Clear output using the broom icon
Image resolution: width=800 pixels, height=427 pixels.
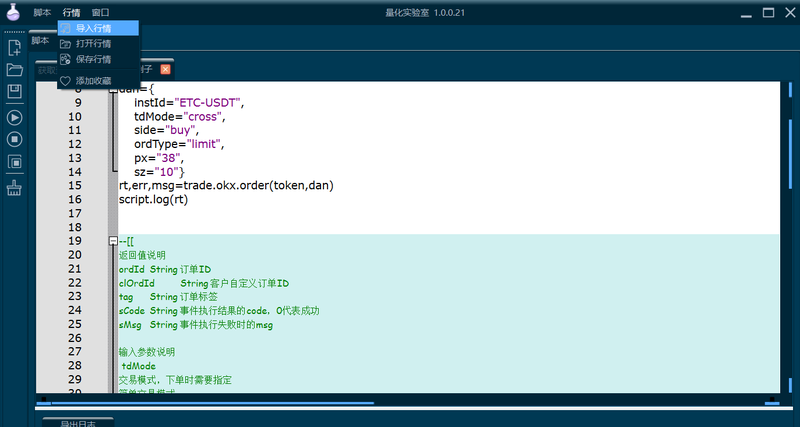(x=14, y=189)
